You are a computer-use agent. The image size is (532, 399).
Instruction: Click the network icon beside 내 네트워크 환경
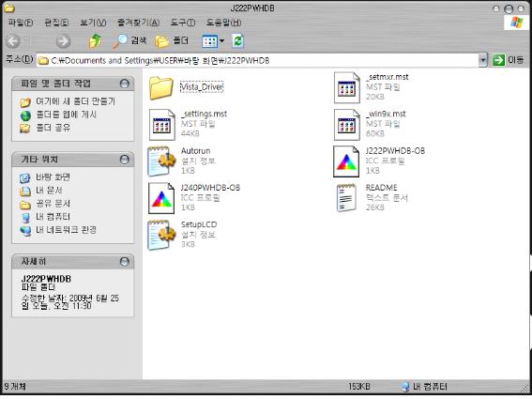[25, 231]
